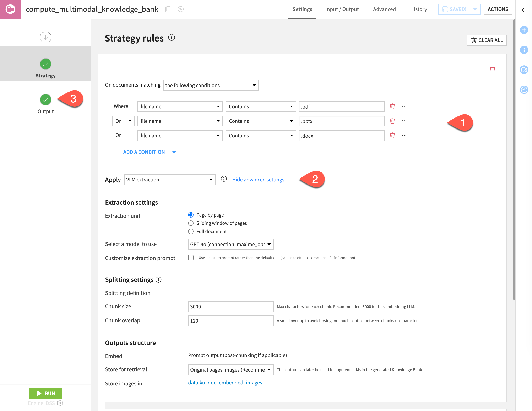Select Page by page extraction unit
This screenshot has width=532, height=411.
pos(190,215)
